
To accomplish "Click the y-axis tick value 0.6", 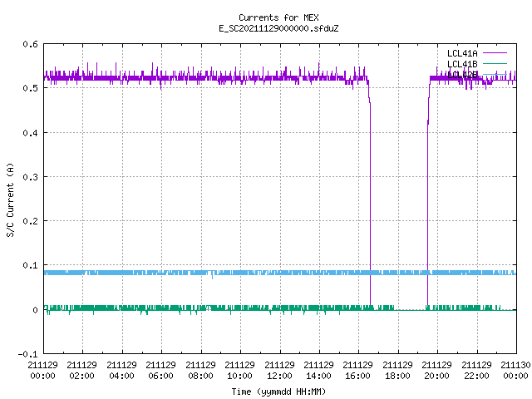I will click(30, 44).
